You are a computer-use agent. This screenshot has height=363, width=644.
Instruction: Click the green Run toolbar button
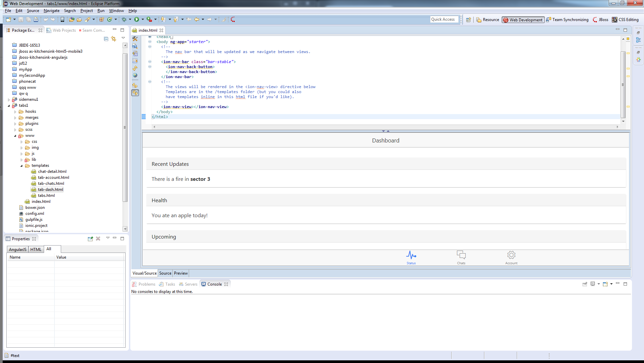tap(136, 19)
